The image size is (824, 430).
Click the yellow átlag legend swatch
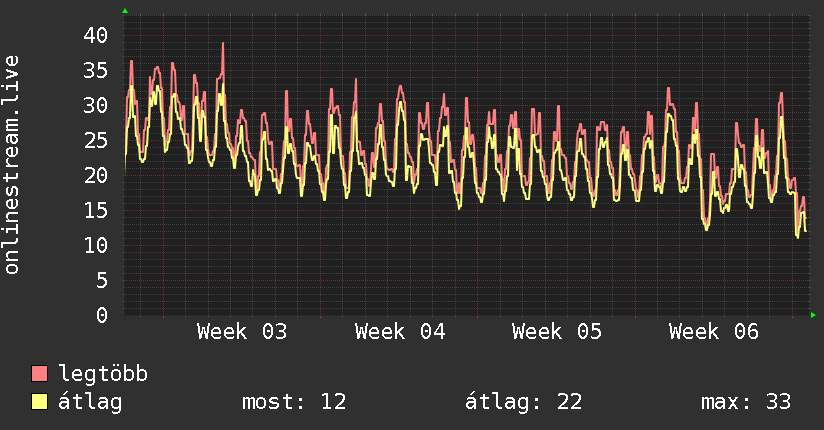click(x=39, y=401)
